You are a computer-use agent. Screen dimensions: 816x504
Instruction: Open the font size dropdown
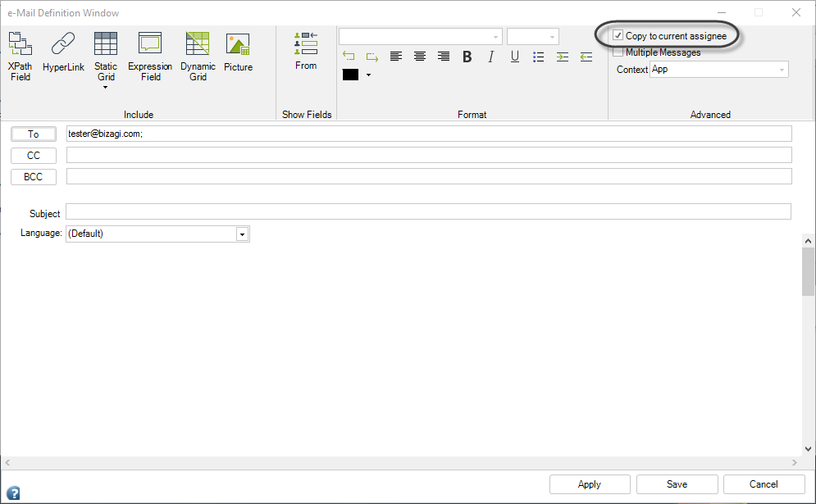pos(552,36)
